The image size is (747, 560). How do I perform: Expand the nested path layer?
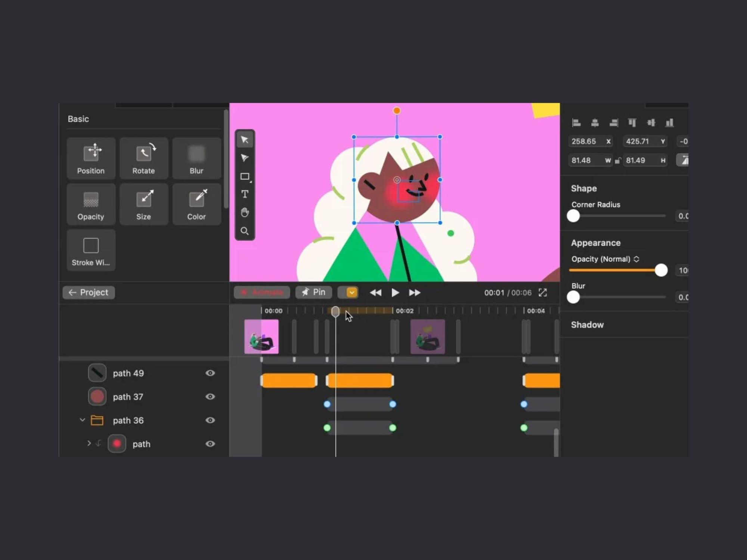coord(89,443)
